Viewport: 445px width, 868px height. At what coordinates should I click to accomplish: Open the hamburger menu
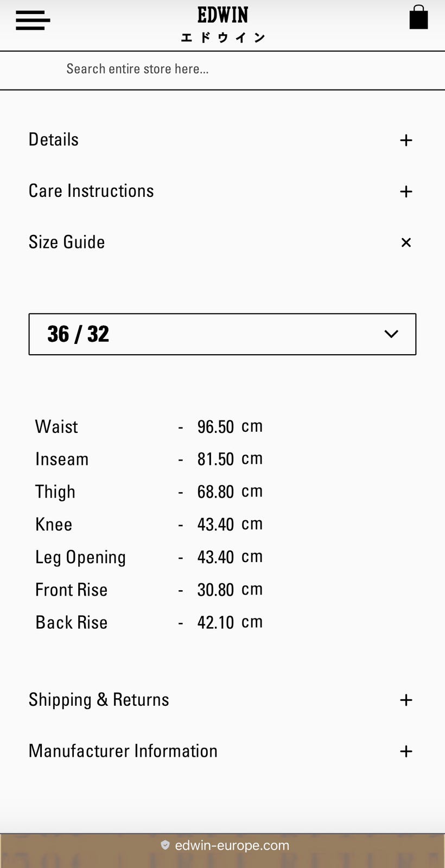(x=33, y=21)
